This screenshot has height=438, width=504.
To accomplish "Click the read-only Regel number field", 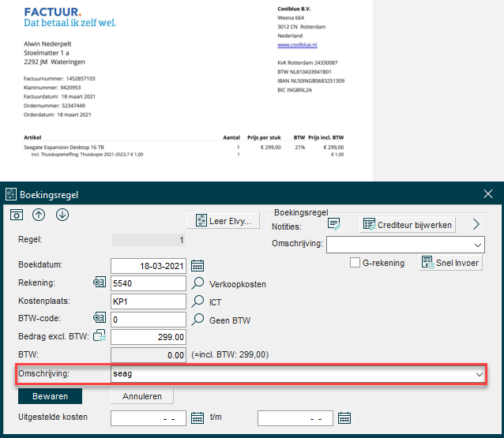I will pos(149,240).
